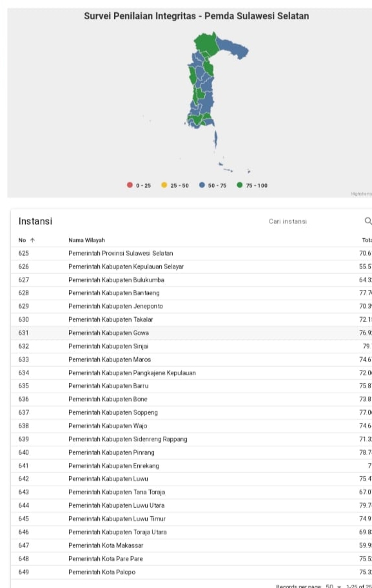
Task: Click the Nama Wilayah column header
Action: coord(86,240)
